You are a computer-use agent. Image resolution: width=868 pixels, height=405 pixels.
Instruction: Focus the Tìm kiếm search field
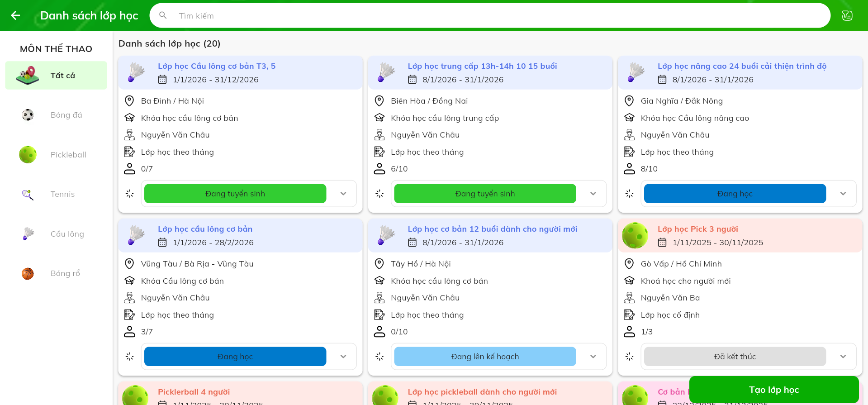(x=498, y=16)
